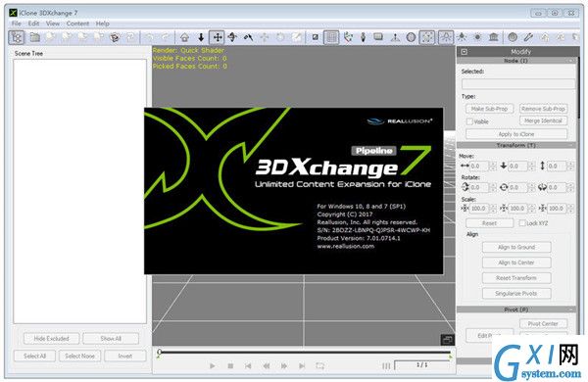Click the circular sphere toolbar icon
Image resolution: width=588 pixels, height=382 pixels.
pos(411,37)
